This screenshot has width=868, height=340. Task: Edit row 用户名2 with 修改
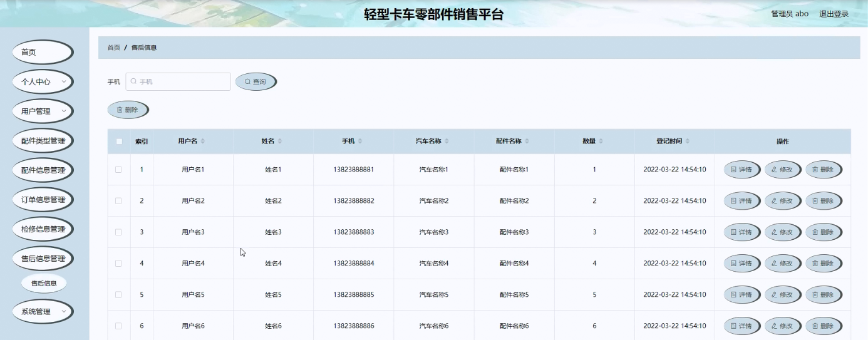782,201
